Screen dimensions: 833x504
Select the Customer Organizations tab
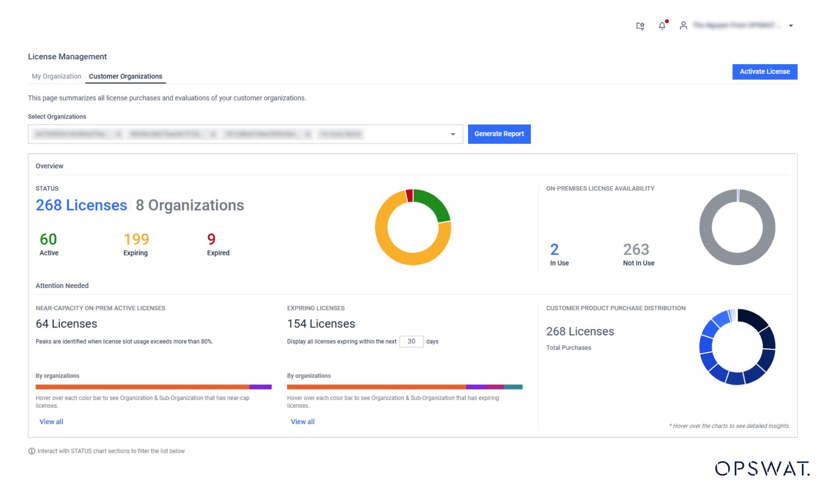click(126, 76)
